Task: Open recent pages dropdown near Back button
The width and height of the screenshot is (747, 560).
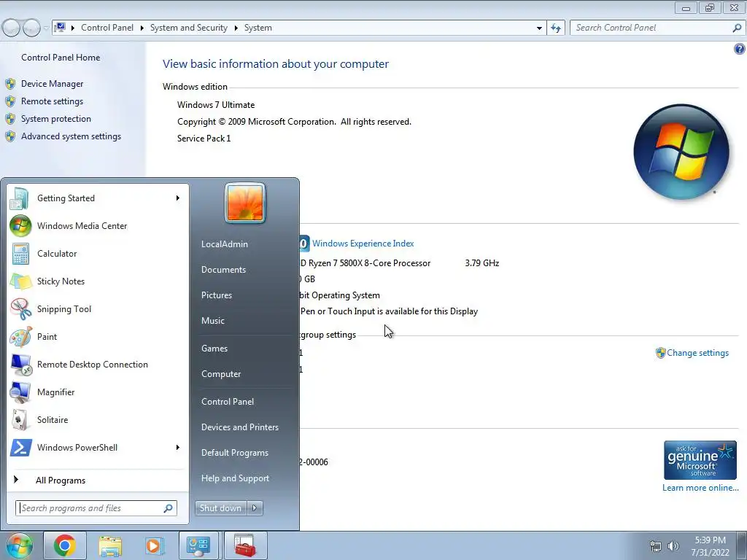Action: pos(46,28)
